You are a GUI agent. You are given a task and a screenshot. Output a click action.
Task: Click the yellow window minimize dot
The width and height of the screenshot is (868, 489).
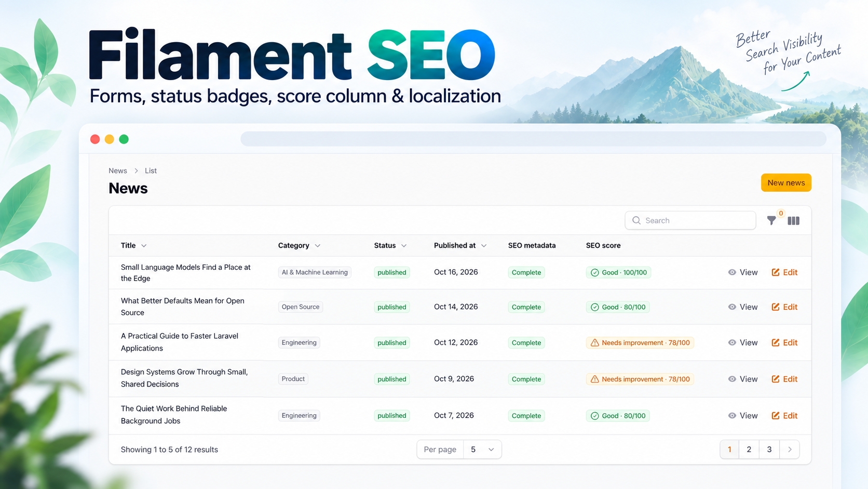coord(110,139)
